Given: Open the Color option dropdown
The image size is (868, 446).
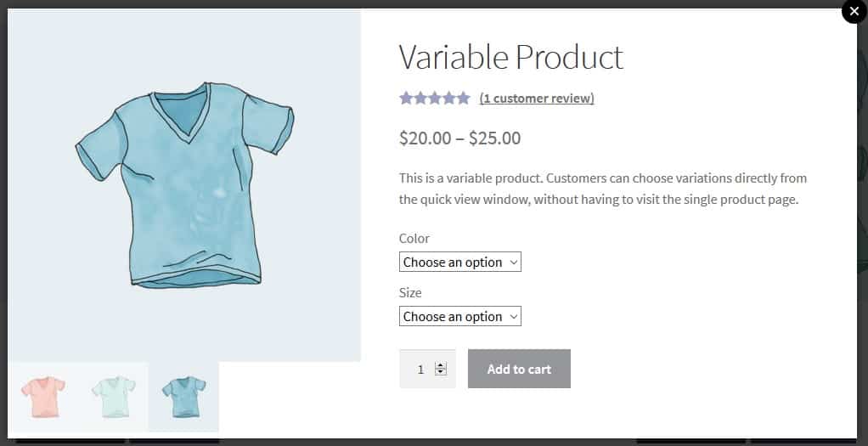Looking at the screenshot, I should (460, 262).
